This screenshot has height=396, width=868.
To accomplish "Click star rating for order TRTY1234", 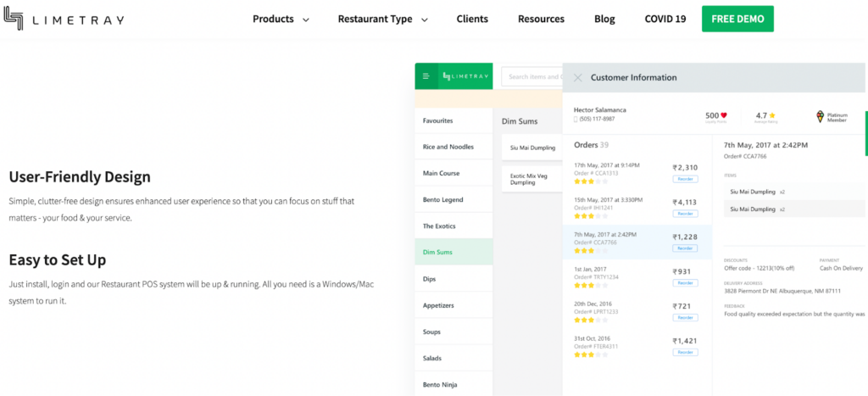I will (591, 285).
